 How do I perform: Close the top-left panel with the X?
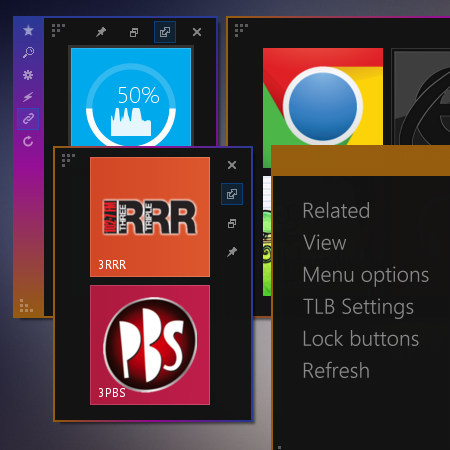click(197, 32)
